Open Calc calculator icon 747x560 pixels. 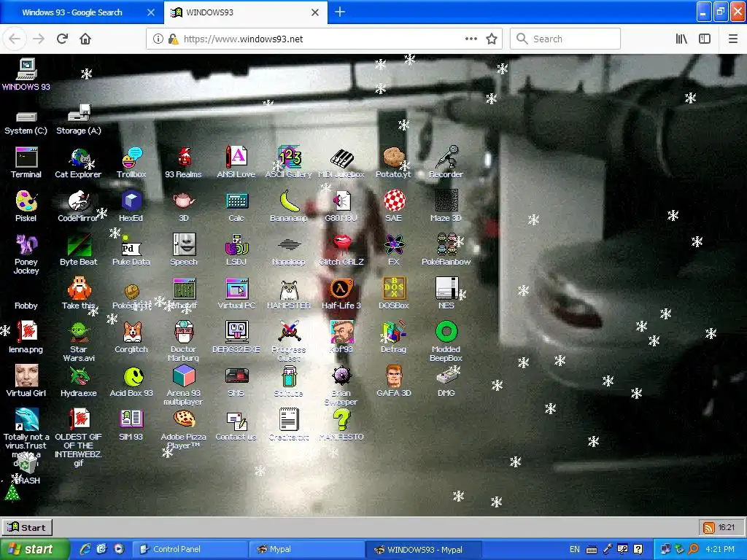(236, 206)
